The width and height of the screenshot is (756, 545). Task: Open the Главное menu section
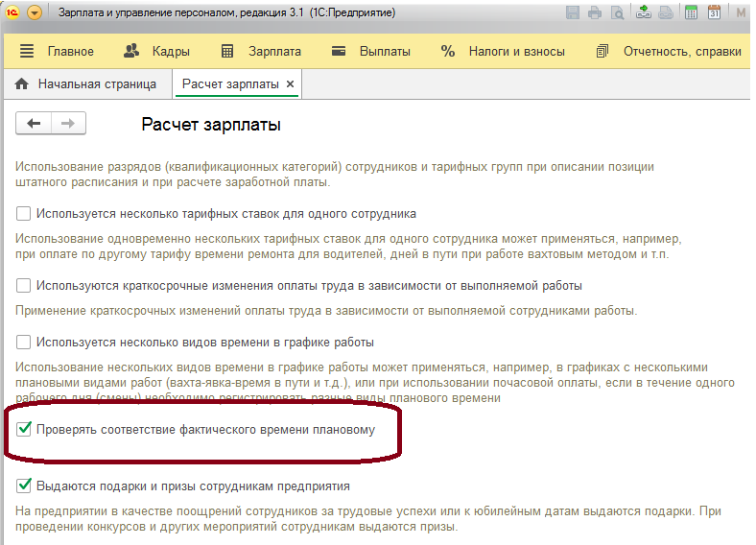click(x=57, y=51)
